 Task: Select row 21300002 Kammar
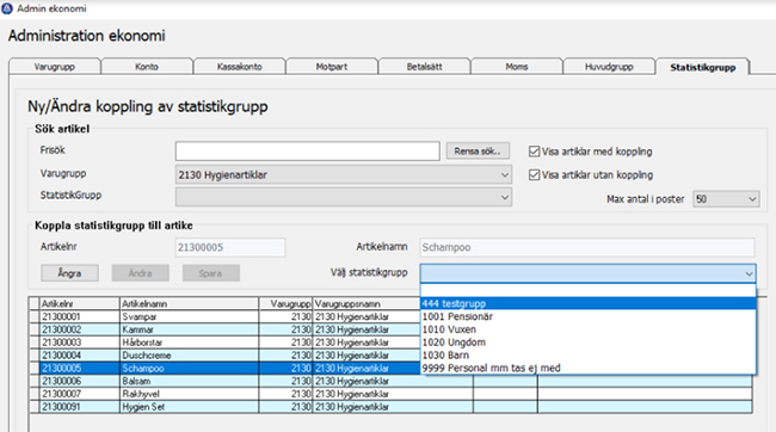[x=225, y=330]
